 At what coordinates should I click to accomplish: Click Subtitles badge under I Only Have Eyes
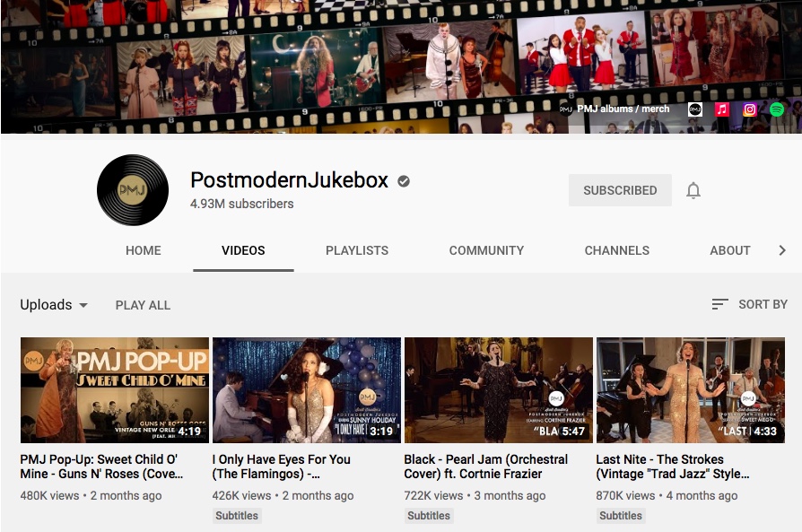click(237, 516)
